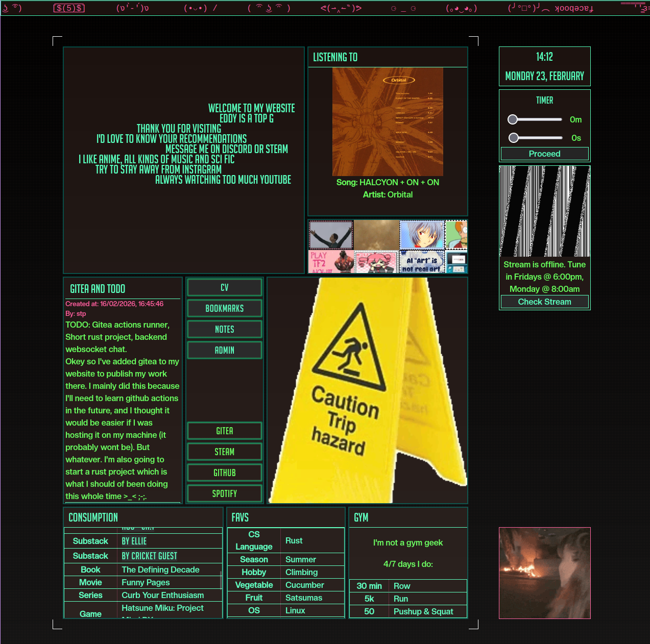Click the 14:12 clock display
Screen dimensions: 650x644
pos(545,57)
